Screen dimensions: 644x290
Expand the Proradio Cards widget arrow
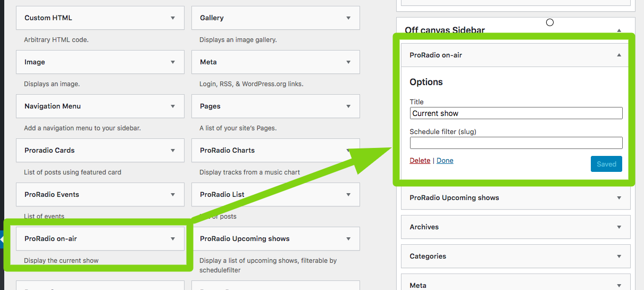(x=173, y=151)
